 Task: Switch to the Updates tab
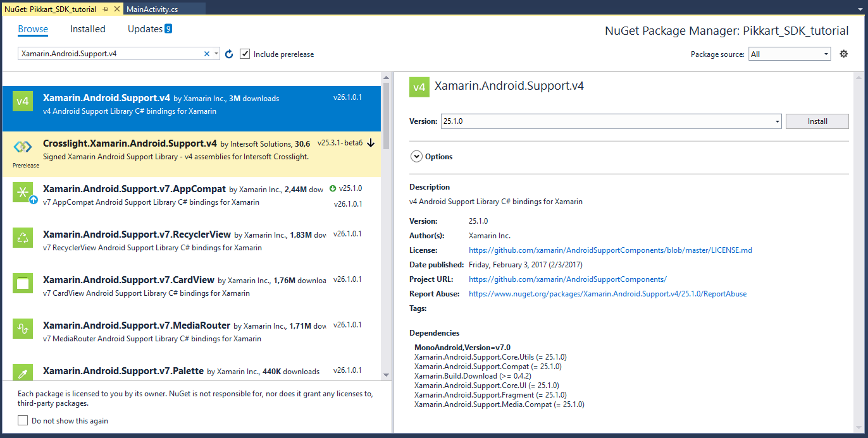(x=145, y=29)
